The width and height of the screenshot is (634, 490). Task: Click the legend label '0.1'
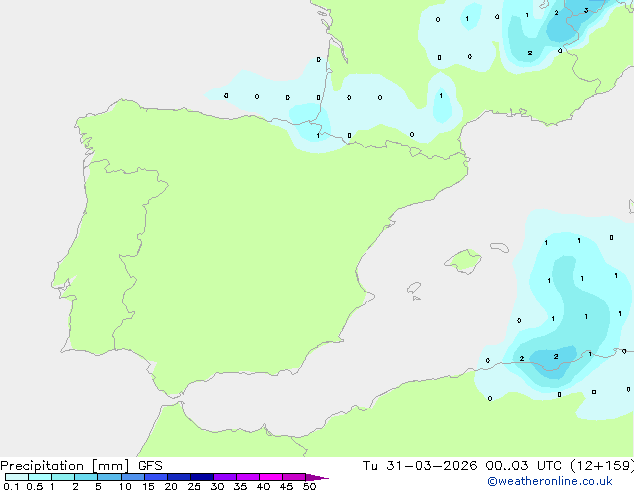pyautogui.click(x=11, y=486)
